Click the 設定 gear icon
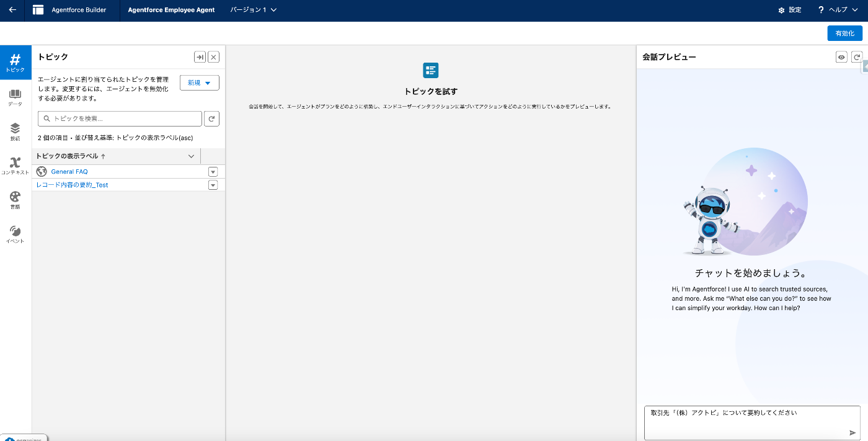Screen dimensions: 868x441 click(x=782, y=10)
